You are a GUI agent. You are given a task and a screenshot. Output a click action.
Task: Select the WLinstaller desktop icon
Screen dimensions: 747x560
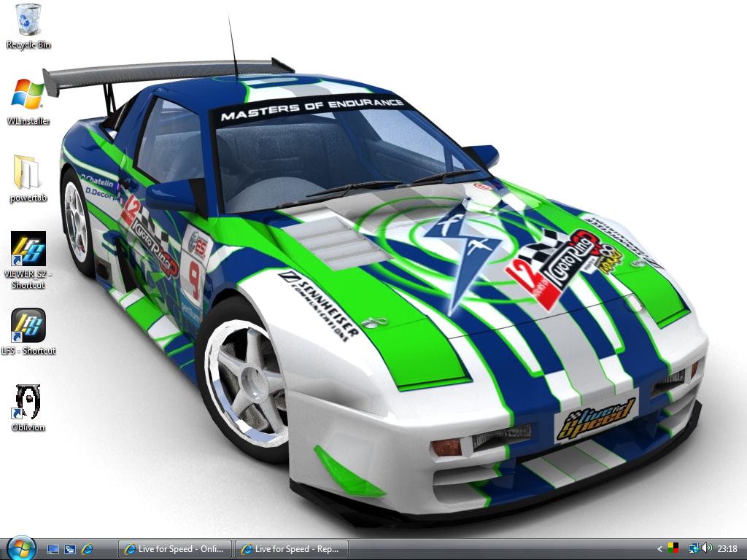point(28,101)
